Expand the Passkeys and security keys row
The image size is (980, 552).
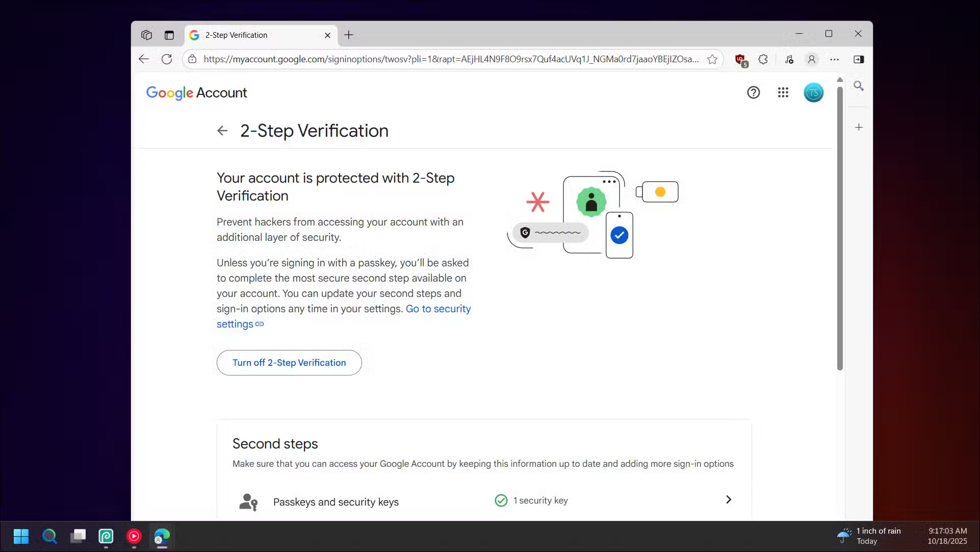[728, 500]
